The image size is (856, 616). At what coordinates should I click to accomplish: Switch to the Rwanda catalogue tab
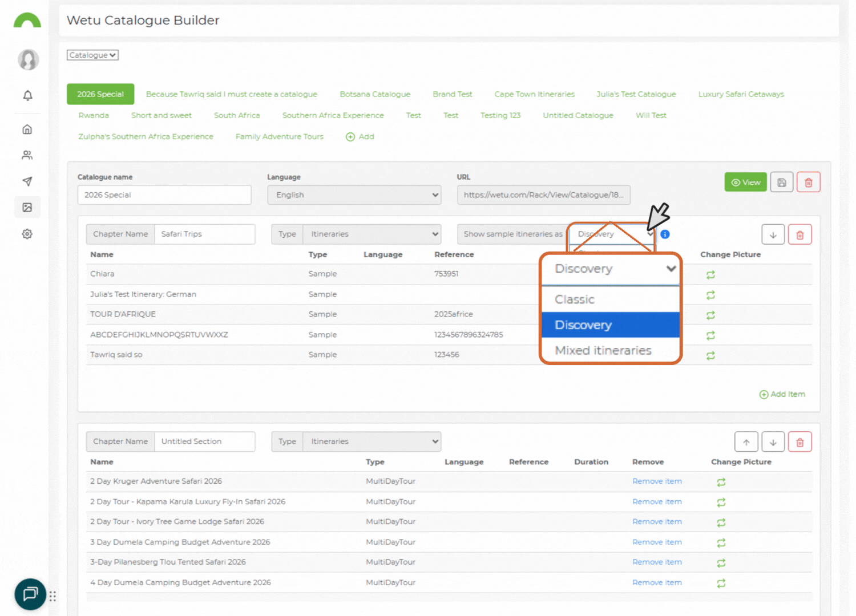93,115
